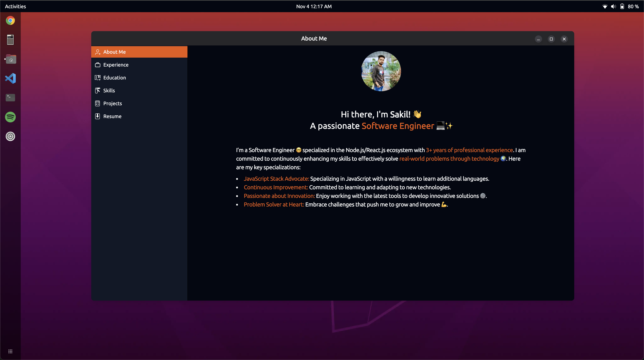Viewport: 644px width, 360px height.
Task: Maximize the About Me window
Action: click(551, 39)
